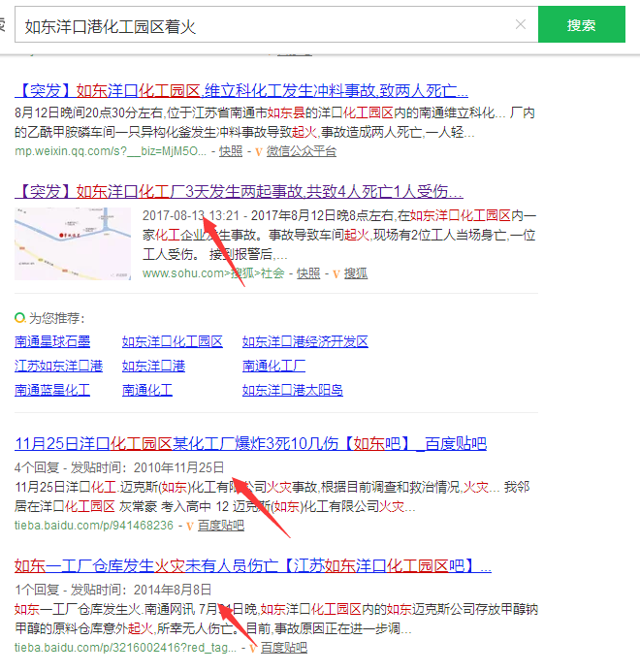Viewport: 640px width, 672px height.
Task: Open the 搜狐 source link
Action: pyautogui.click(x=356, y=273)
